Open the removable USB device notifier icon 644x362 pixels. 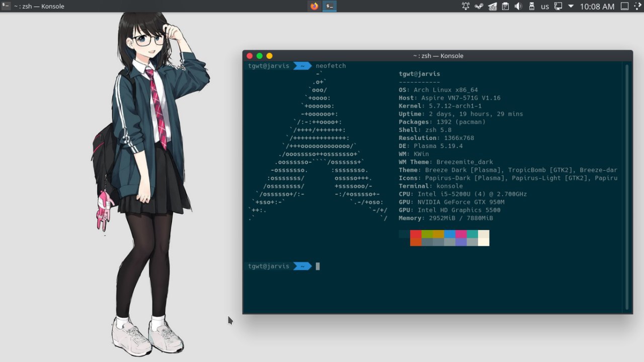[532, 7]
